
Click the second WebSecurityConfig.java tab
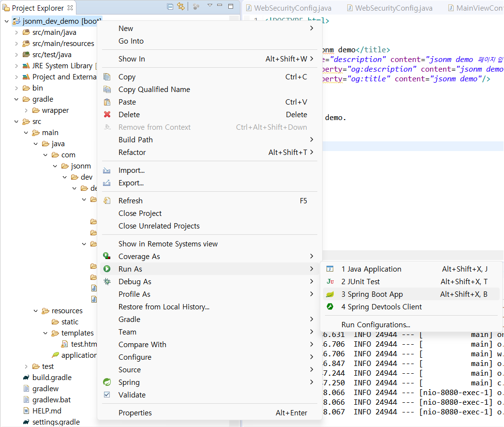coord(389,8)
